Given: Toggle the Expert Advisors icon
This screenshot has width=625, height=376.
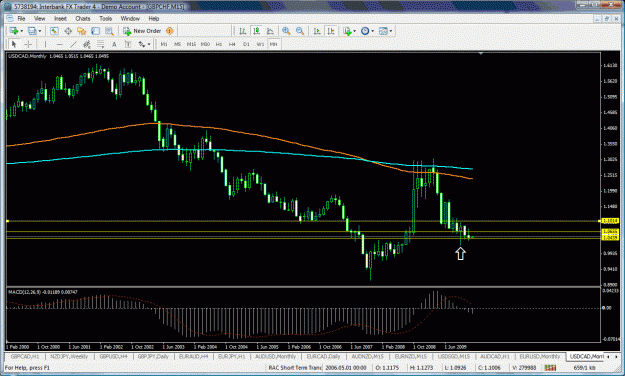Looking at the screenshot, I should click(170, 31).
